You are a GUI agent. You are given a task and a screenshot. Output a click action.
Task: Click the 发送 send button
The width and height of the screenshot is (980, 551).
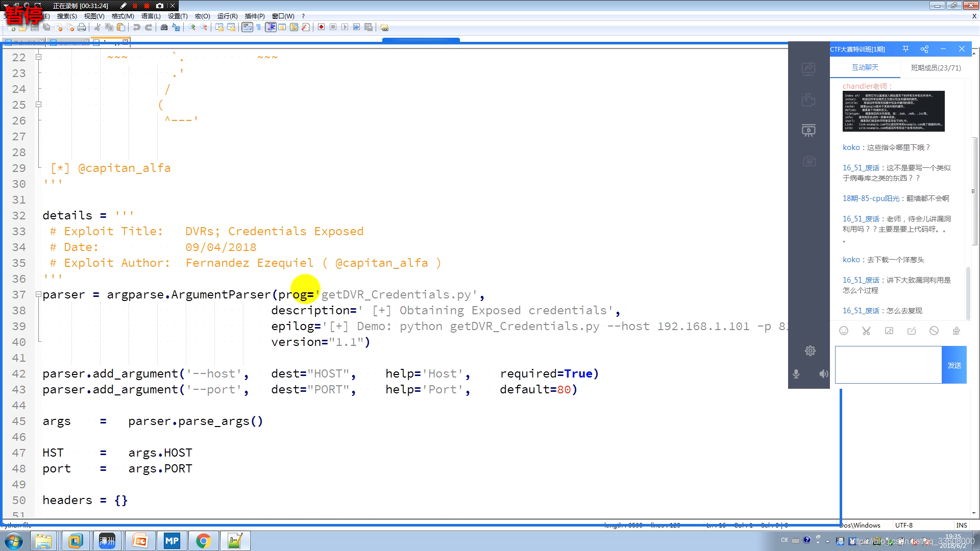[954, 365]
